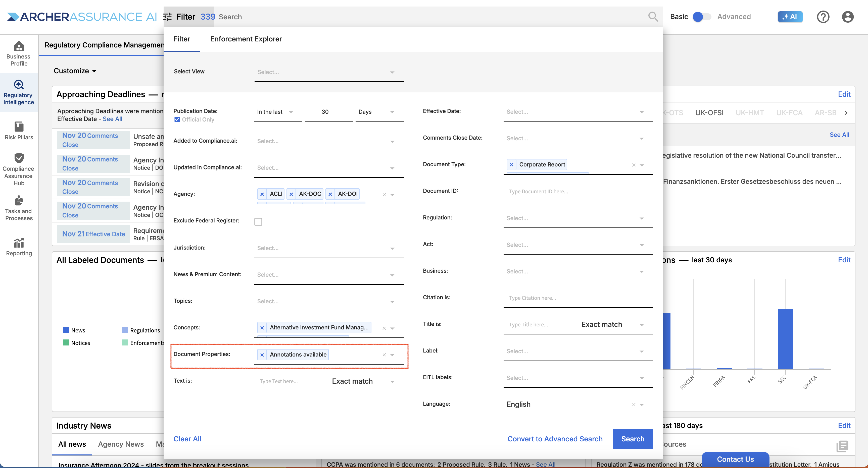Open the Title Exact match dropdown
The image size is (868, 468).
point(613,325)
